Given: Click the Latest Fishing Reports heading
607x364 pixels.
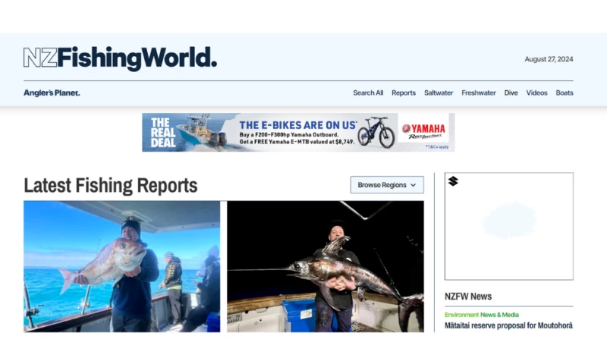Looking at the screenshot, I should pos(111,185).
